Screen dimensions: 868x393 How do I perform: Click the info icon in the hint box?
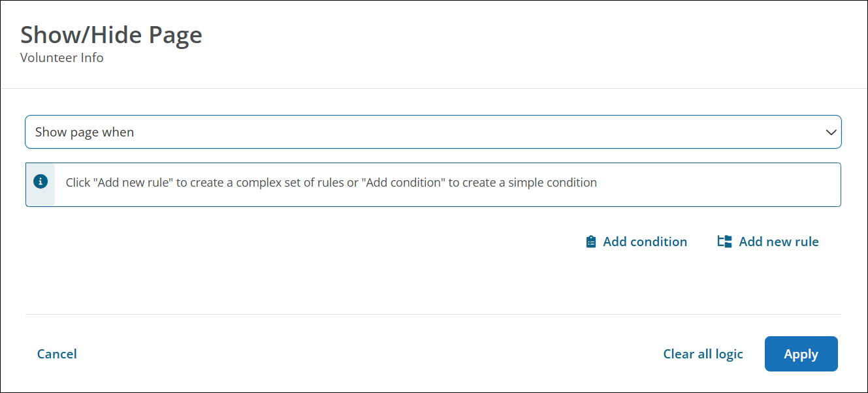point(40,182)
